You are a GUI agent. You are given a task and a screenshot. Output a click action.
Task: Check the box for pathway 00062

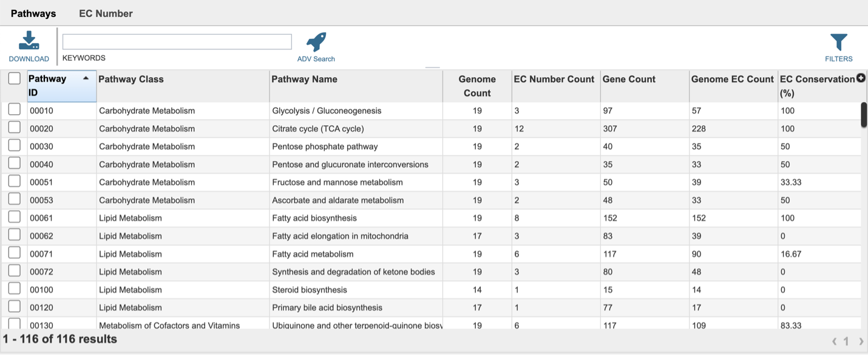click(15, 235)
